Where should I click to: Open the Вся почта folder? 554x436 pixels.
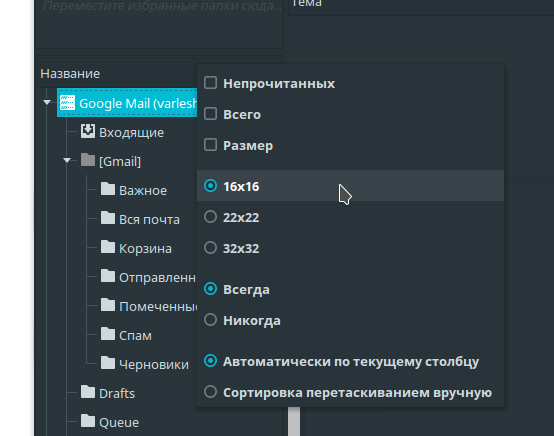click(x=149, y=219)
